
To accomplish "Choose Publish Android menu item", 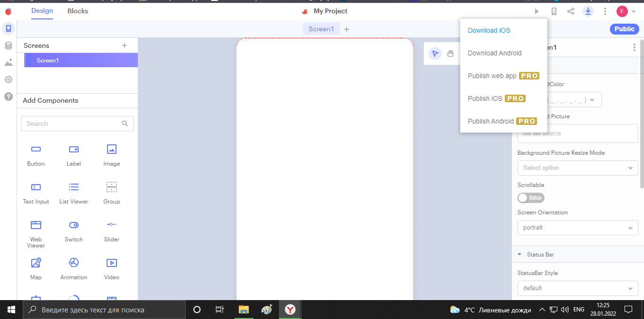I will (503, 121).
